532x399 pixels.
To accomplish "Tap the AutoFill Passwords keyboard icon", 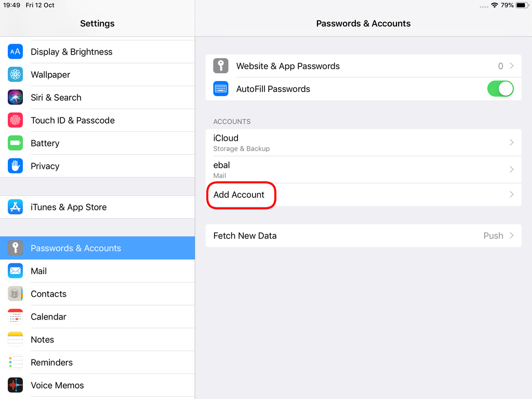I will [220, 88].
